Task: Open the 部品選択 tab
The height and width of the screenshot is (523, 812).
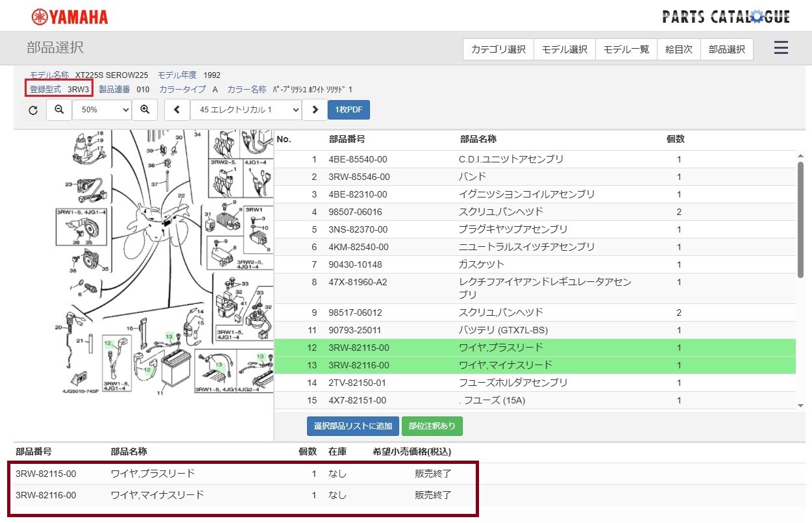Action: 727,49
